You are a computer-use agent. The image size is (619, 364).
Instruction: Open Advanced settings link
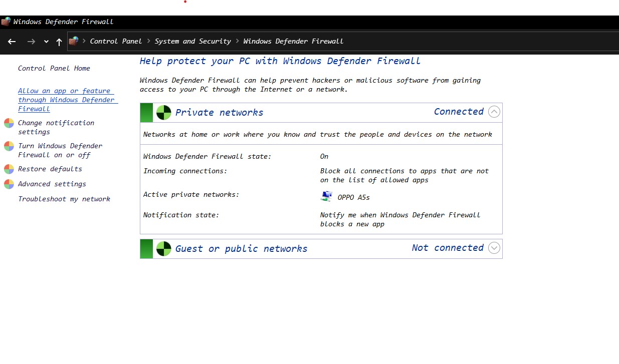click(52, 184)
